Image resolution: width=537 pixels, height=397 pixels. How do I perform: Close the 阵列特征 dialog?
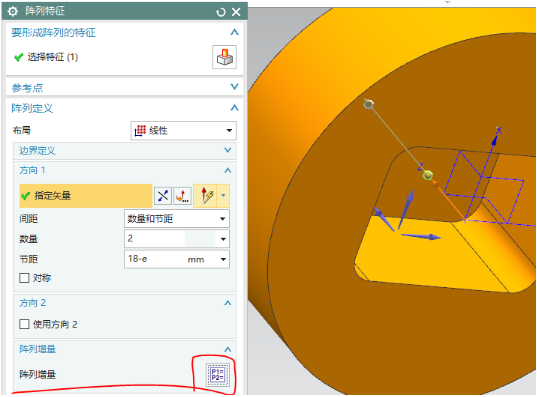click(236, 12)
